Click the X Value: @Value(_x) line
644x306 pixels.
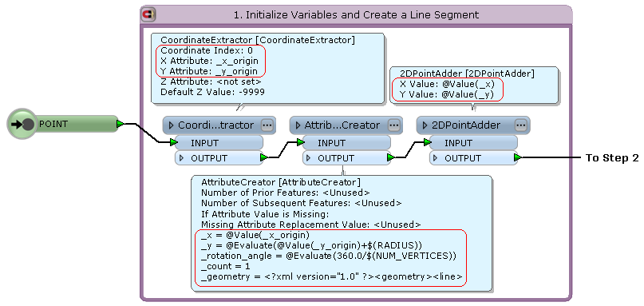pos(447,84)
